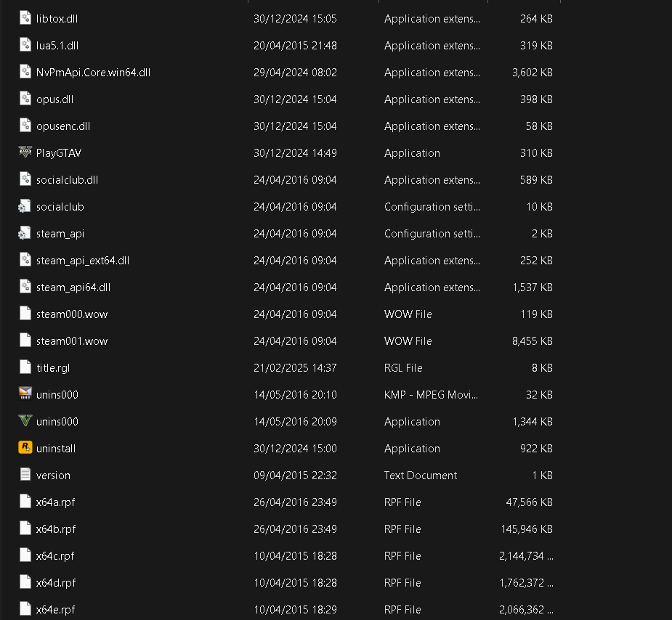The image size is (672, 620).
Task: Click the libtox.dll file icon
Action: 25,18
